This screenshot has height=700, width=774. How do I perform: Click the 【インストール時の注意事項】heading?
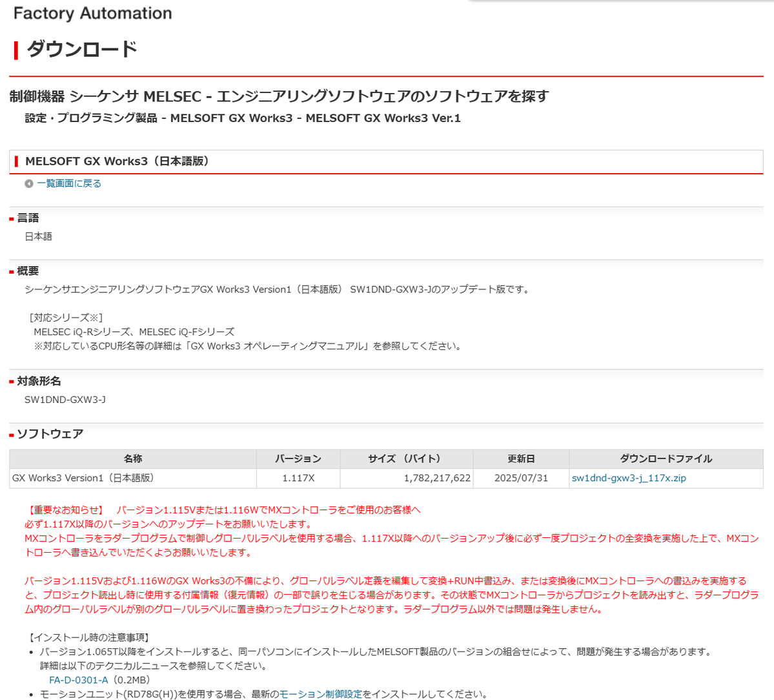click(x=89, y=638)
